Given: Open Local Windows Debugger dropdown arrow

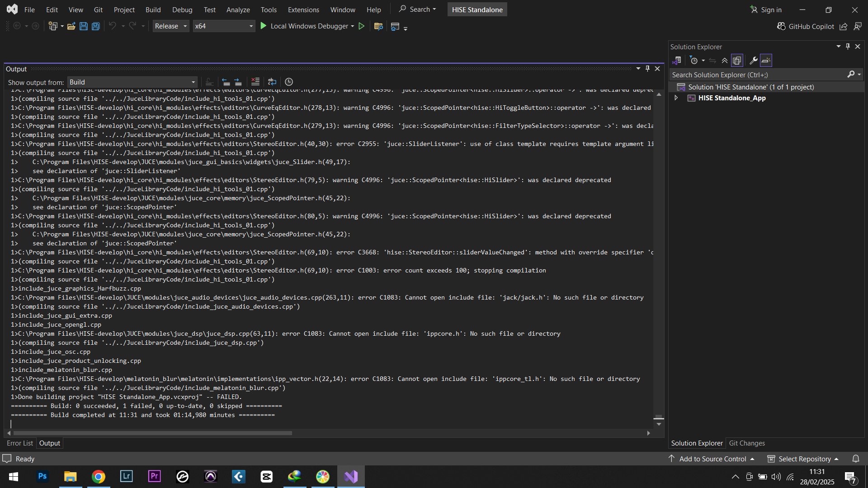Looking at the screenshot, I should tap(353, 26).
